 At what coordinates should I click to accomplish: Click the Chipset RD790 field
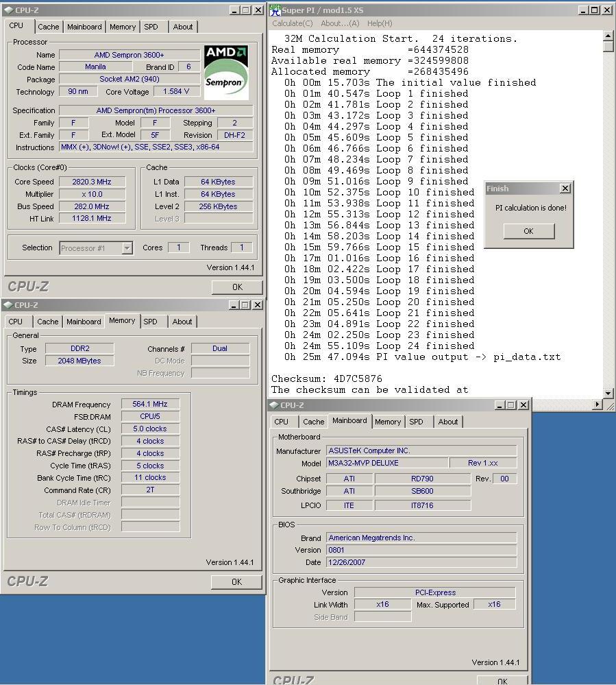422,479
